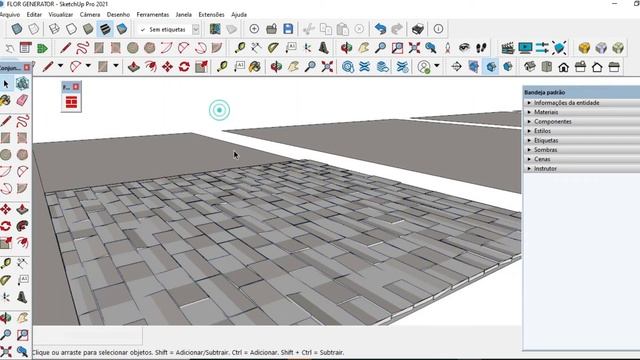Click the Bandeja padrão tray title
Screen dimensions: 640x360
(544, 93)
